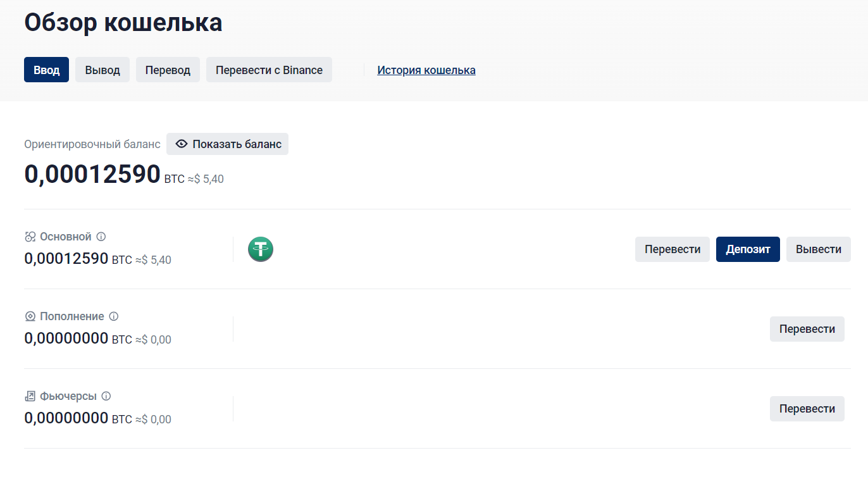Switch to the Вывод tab
Viewport: 868px width, 479px height.
pos(102,70)
